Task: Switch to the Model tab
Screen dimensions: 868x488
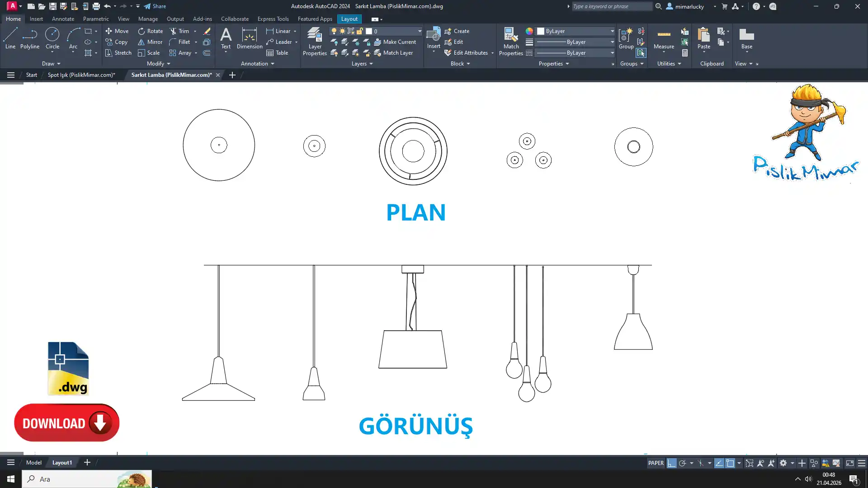Action: tap(34, 463)
